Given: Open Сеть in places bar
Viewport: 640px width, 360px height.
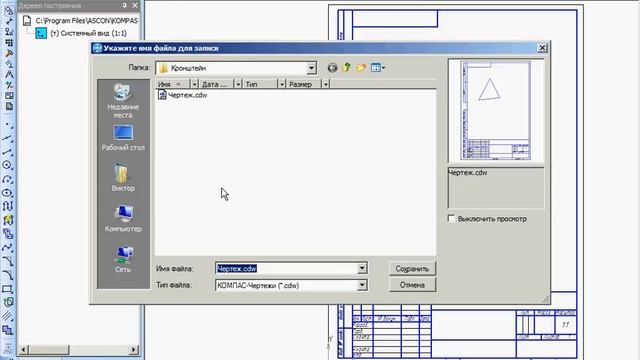Looking at the screenshot, I should (123, 260).
